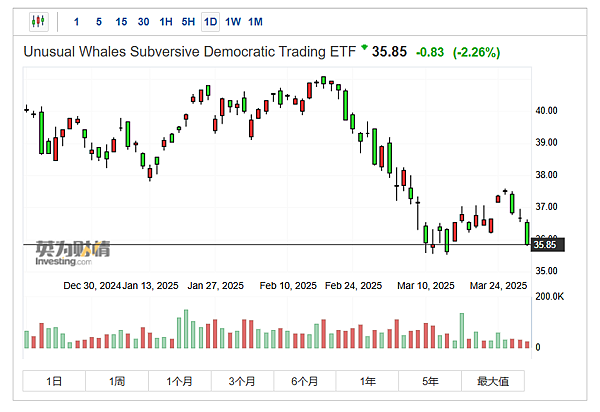Click the green down arrow indicator
Viewport: 600px width, 412px height.
pyautogui.click(x=364, y=47)
